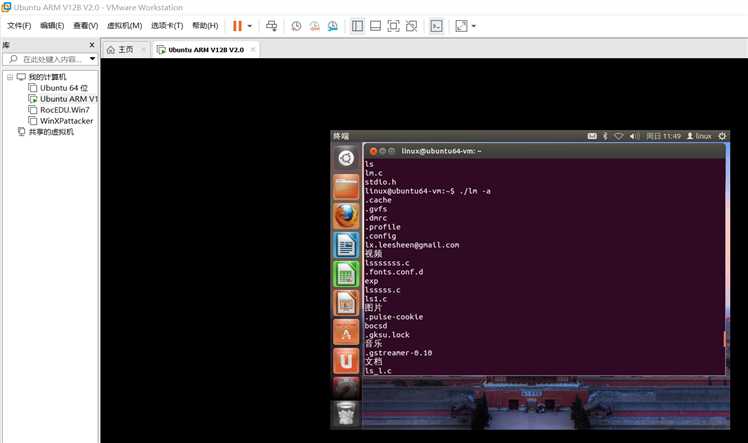Click the .gstreamer-0.10 line in terminal
This screenshot has width=748, height=443.
398,353
